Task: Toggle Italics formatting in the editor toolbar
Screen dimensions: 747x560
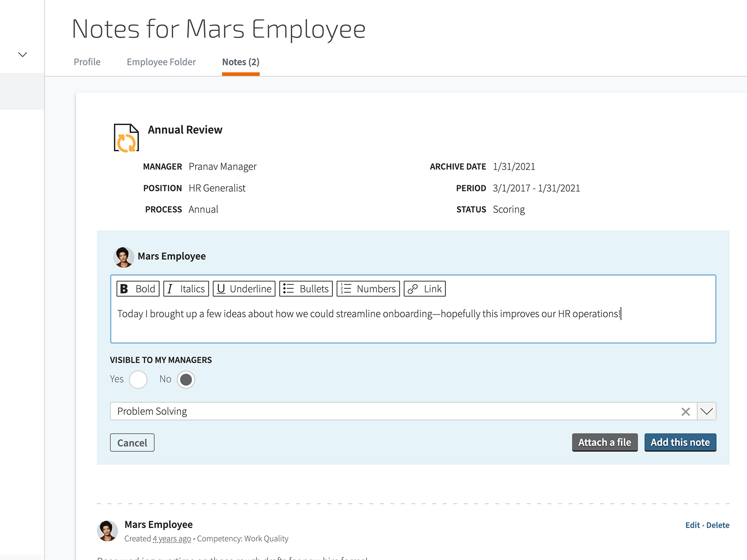Action: click(x=186, y=289)
